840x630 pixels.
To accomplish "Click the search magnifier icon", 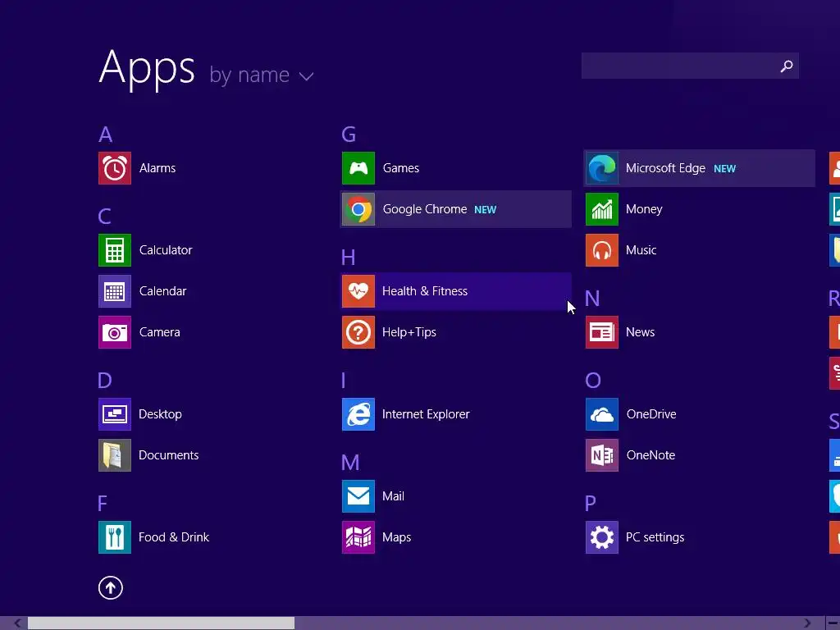I will pyautogui.click(x=787, y=66).
